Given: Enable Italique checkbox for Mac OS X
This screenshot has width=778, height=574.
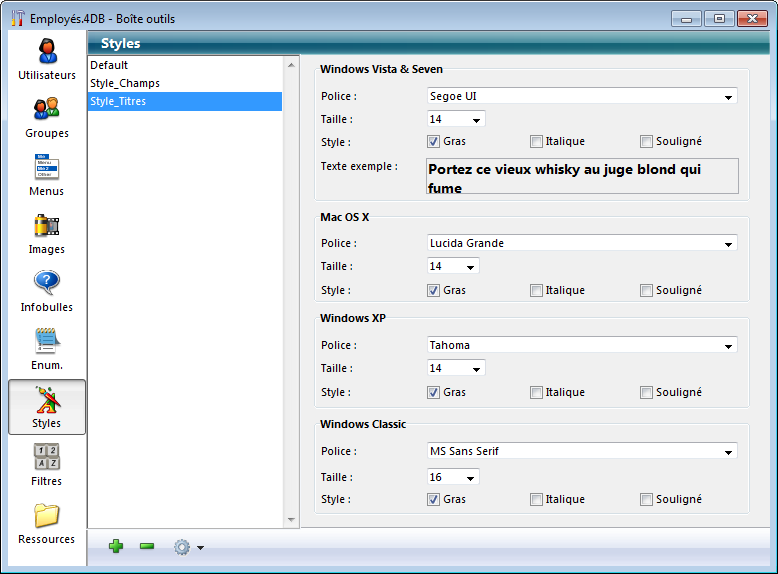Looking at the screenshot, I should 537,291.
